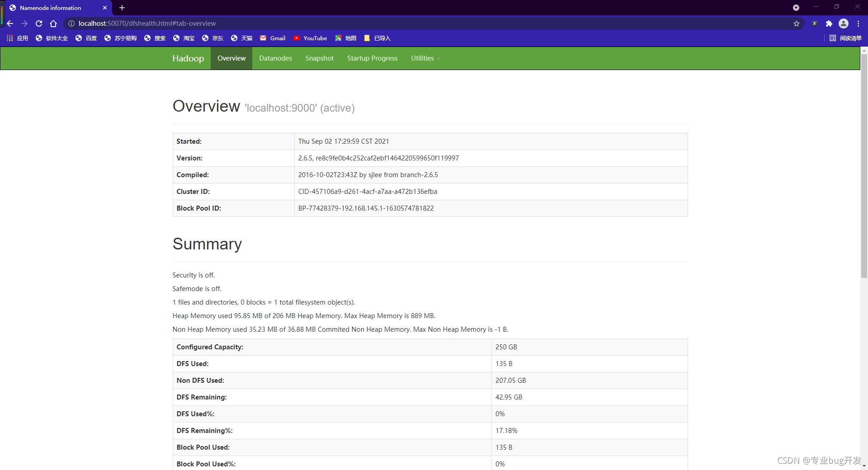The image size is (868, 470).
Task: Expand the Utilities dropdown menu
Action: [x=425, y=58]
